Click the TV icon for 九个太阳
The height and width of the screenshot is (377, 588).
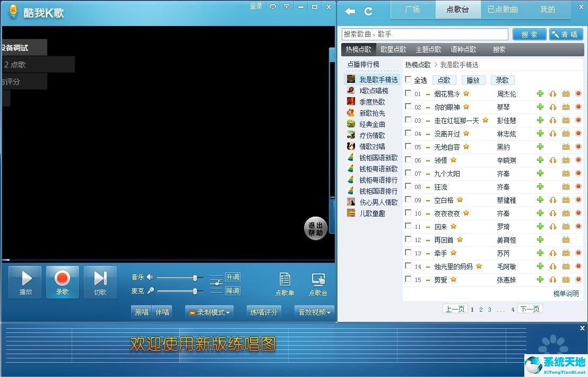tap(566, 173)
